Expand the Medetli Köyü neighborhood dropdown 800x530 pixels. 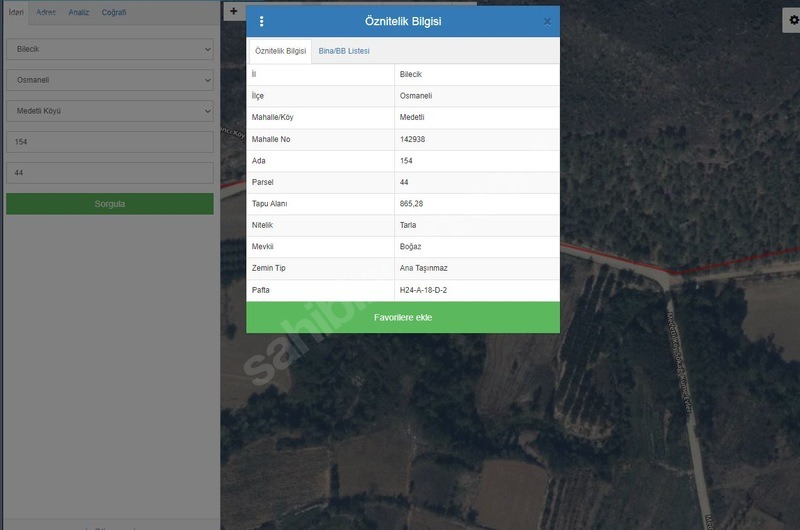point(110,111)
